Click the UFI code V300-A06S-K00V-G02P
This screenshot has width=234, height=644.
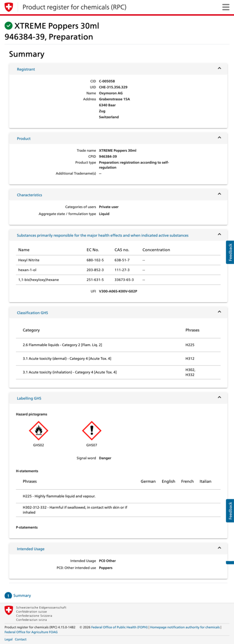point(118,291)
